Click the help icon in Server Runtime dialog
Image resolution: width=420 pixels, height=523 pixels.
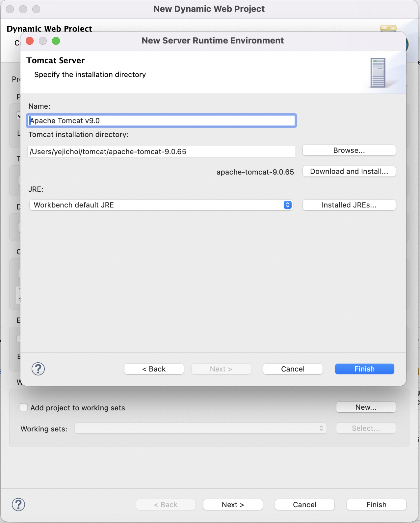click(38, 369)
